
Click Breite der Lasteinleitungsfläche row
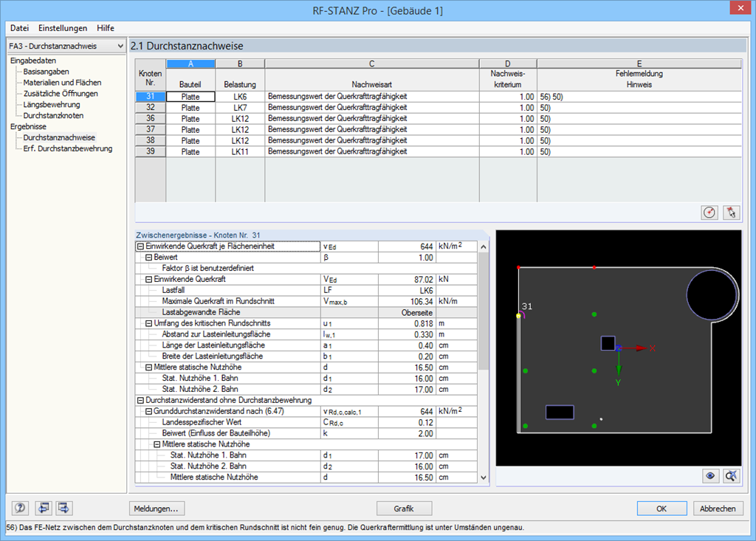click(306, 356)
